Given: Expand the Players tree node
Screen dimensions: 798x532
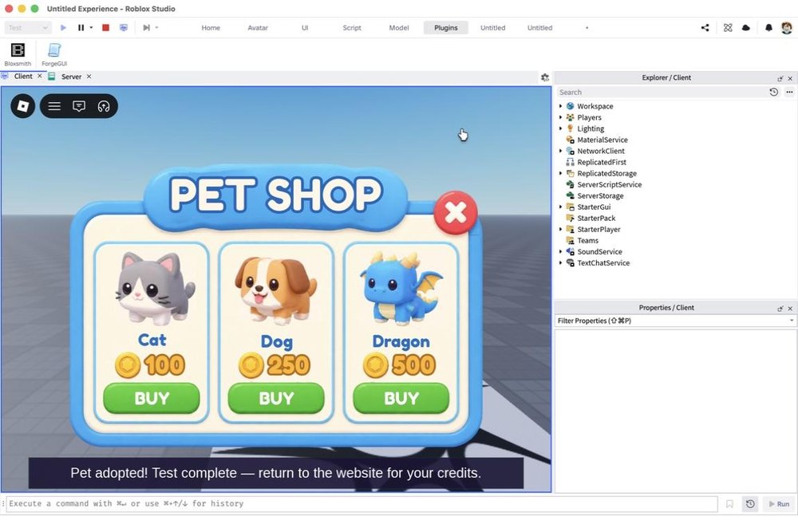Looking at the screenshot, I should click(x=560, y=117).
